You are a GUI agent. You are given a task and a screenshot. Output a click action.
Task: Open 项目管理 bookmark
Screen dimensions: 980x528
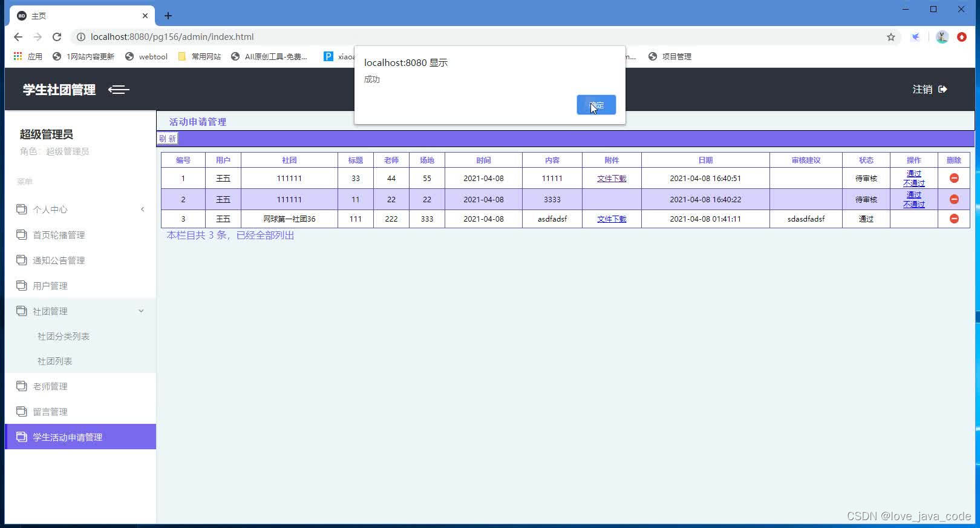(x=670, y=56)
